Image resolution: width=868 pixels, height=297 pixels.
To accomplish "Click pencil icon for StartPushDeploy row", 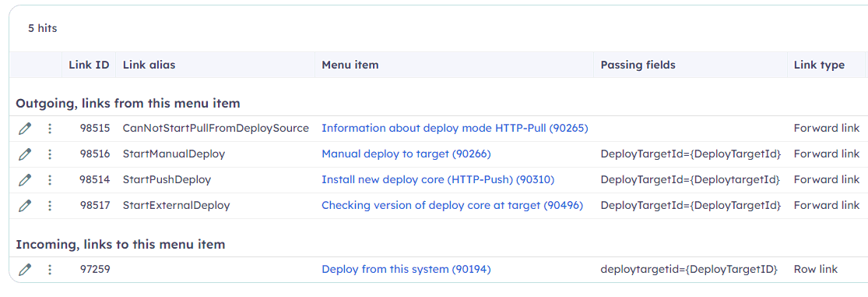I will click(x=24, y=180).
